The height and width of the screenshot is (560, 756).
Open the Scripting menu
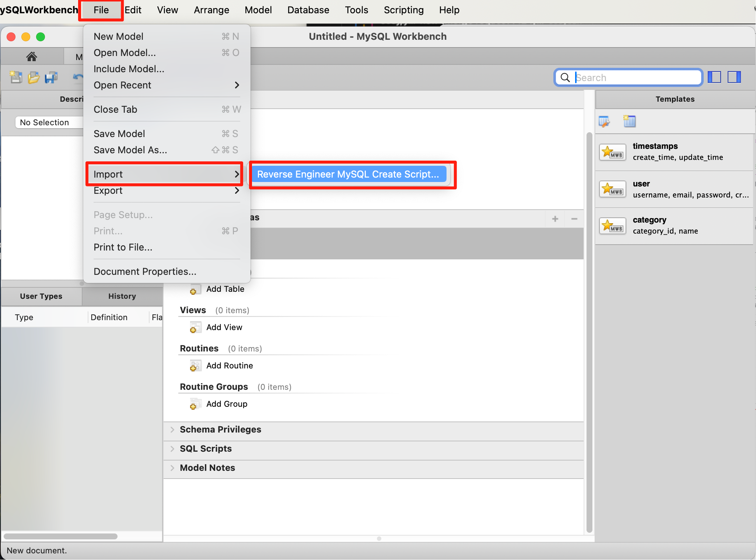click(404, 10)
